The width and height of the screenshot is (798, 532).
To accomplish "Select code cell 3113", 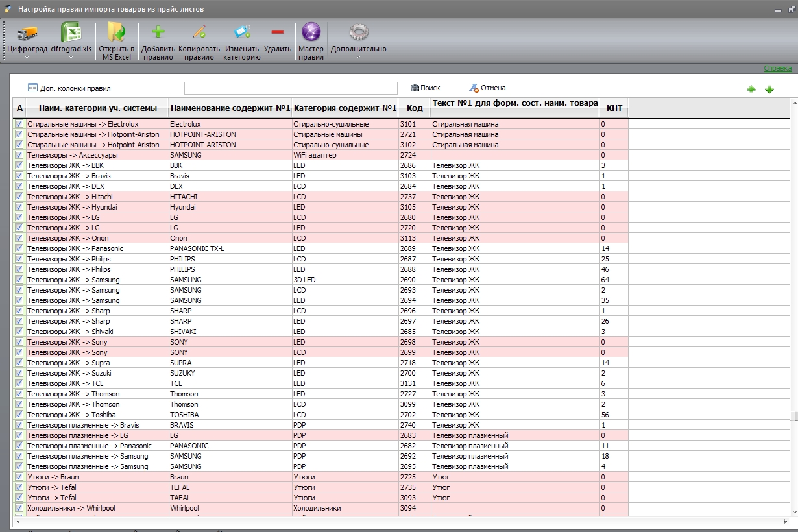I will pos(415,238).
